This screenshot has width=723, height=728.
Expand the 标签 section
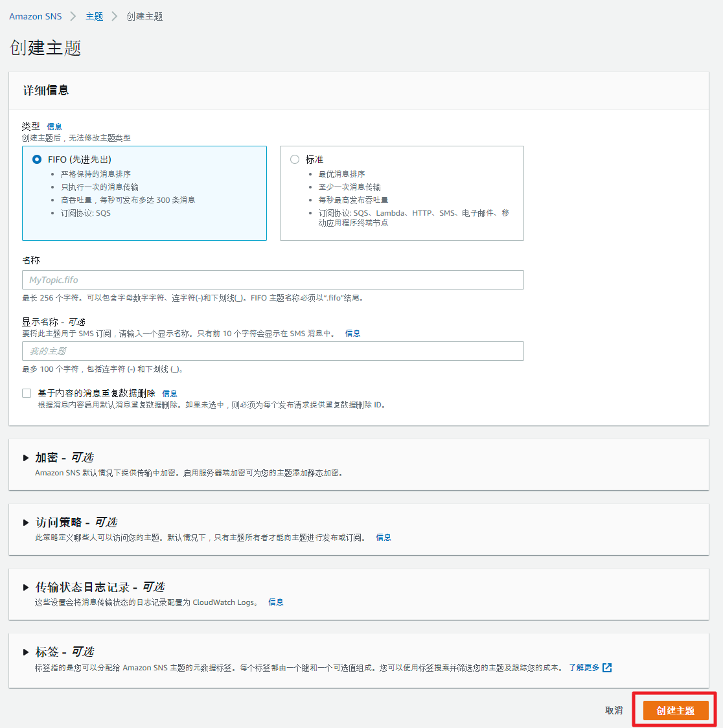click(26, 652)
